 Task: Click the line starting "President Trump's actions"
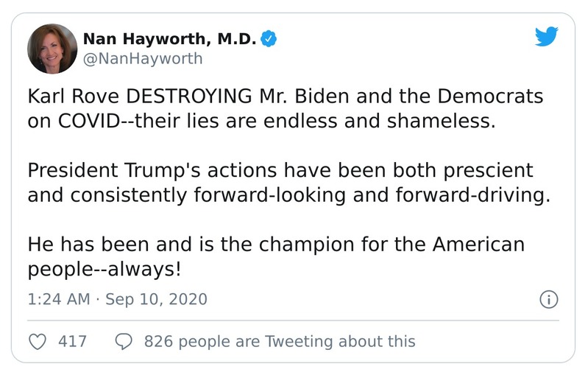coord(280,172)
